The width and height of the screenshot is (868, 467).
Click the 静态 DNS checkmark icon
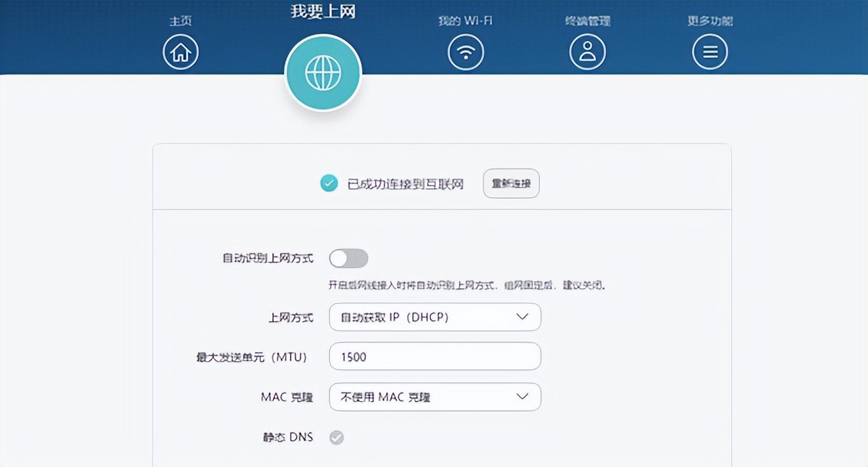click(x=336, y=438)
